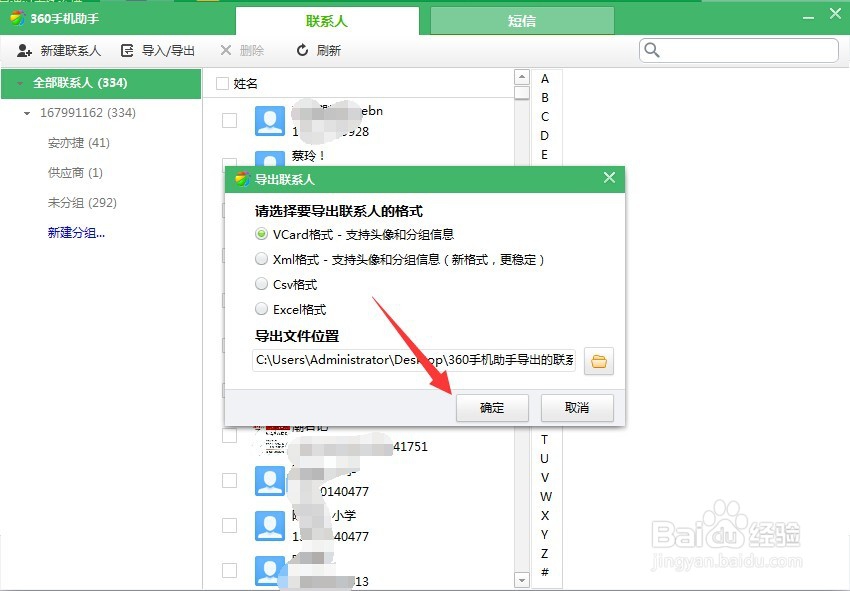Click scroll down arrow of contact list

pyautogui.click(x=521, y=580)
